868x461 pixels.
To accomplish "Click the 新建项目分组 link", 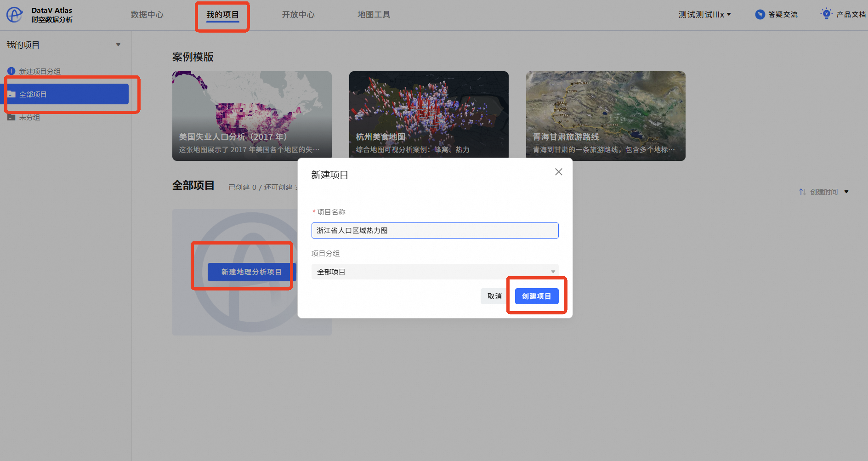I will point(40,71).
